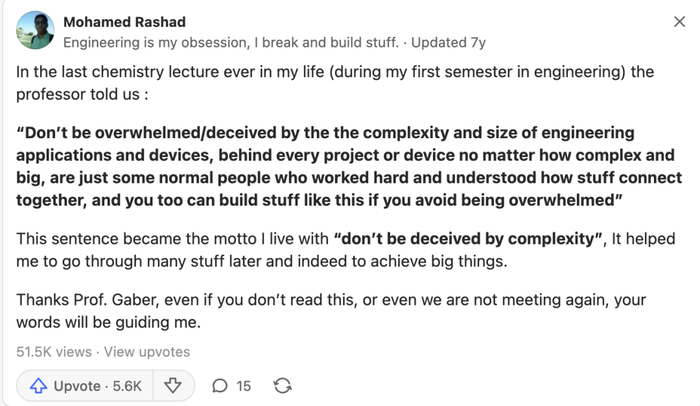Click the "This sentence became the motto" text
Image resolution: width=700 pixels, height=406 pixels.
pyautogui.click(x=171, y=240)
